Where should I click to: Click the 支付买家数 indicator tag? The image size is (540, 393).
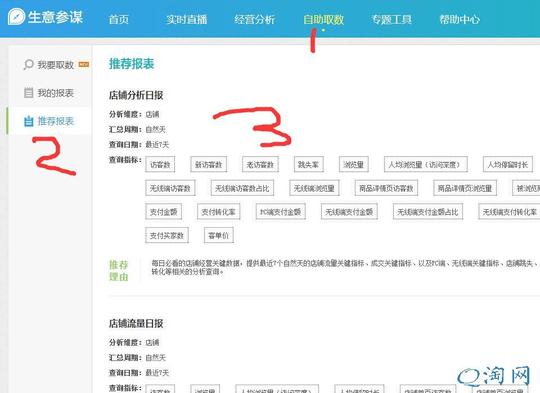(x=167, y=236)
